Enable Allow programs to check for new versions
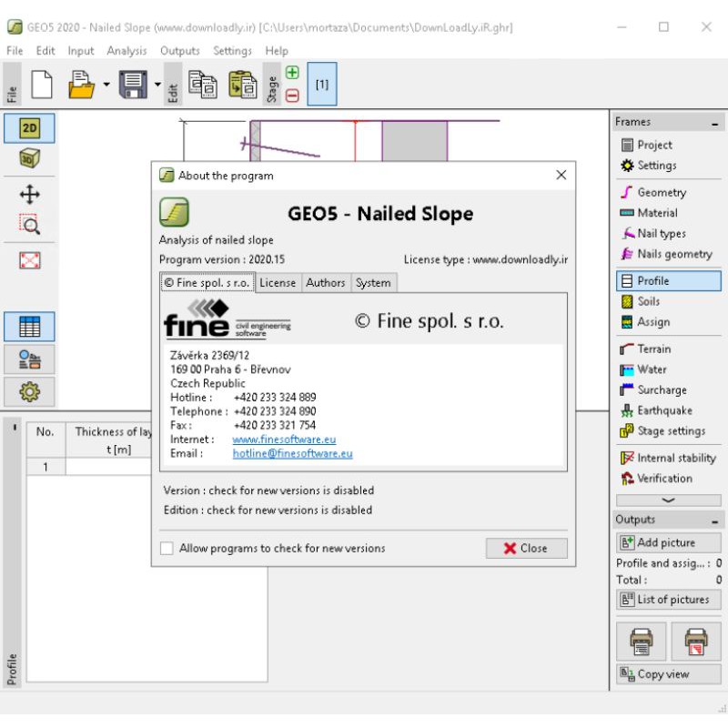The image size is (728, 728). (x=167, y=548)
